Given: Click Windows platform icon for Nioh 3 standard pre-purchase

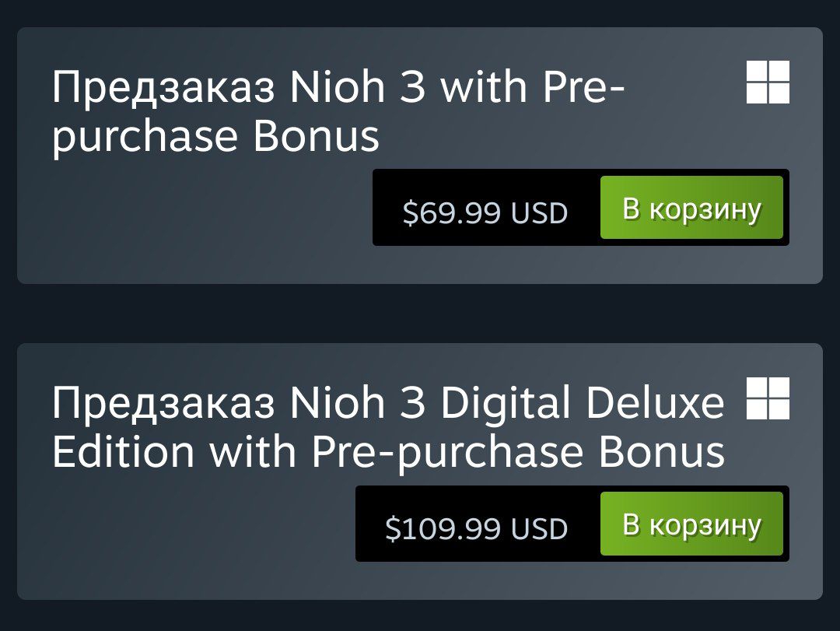Looking at the screenshot, I should click(x=768, y=82).
